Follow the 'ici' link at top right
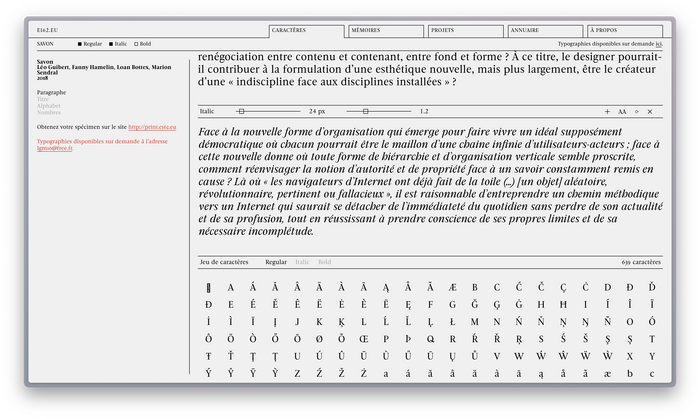This screenshot has width=700, height=419. tap(659, 44)
